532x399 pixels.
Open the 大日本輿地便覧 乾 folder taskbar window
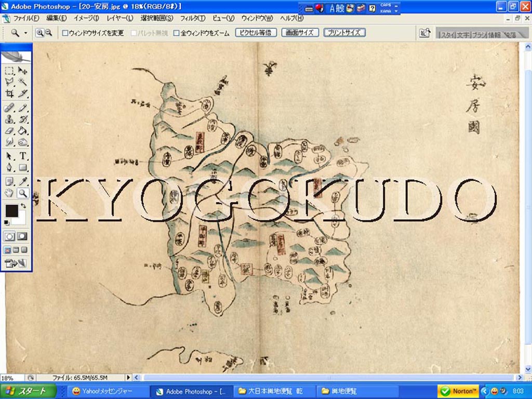[x=275, y=391]
